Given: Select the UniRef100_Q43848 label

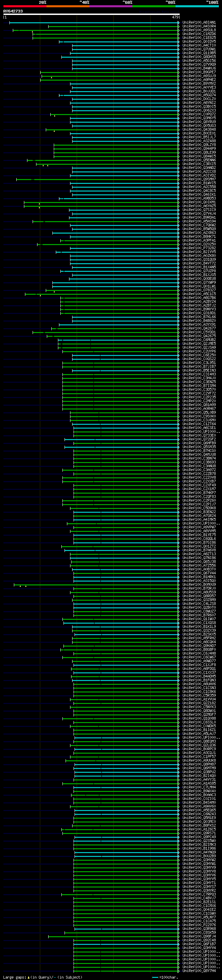Looking at the screenshot, I should point(199,129).
